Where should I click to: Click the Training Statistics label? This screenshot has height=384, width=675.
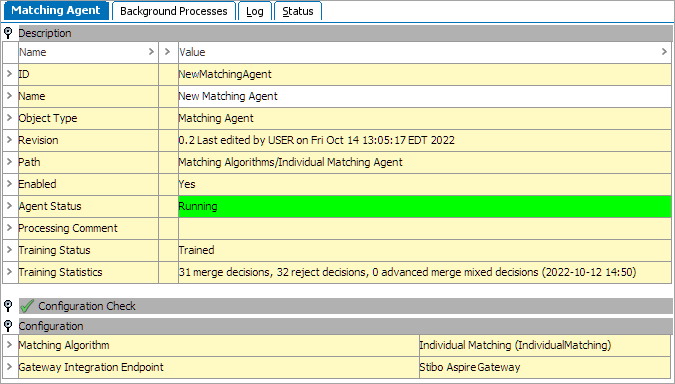[x=60, y=272]
